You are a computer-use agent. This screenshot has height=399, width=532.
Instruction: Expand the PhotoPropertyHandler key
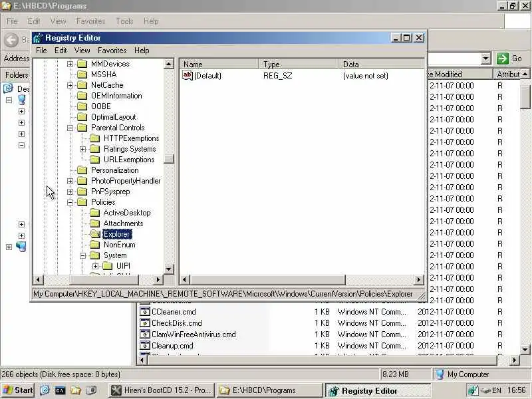pyautogui.click(x=70, y=181)
